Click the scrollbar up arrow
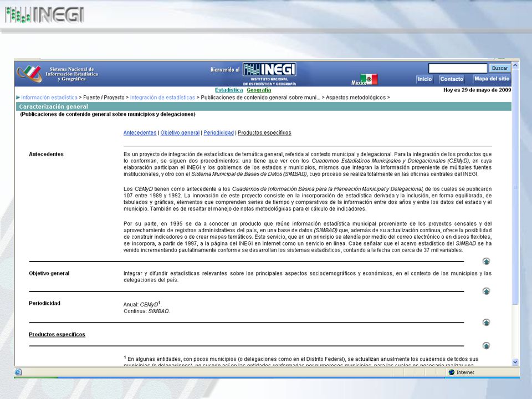This screenshot has width=532, height=399. 515,65
